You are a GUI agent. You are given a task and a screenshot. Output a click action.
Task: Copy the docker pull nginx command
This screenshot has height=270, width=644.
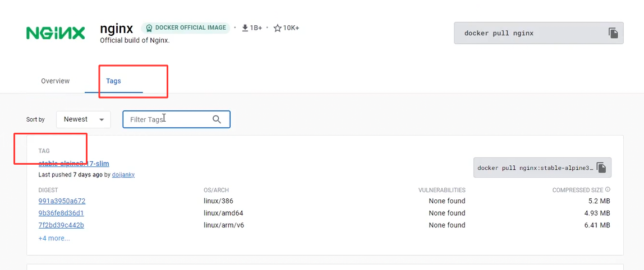tap(613, 33)
